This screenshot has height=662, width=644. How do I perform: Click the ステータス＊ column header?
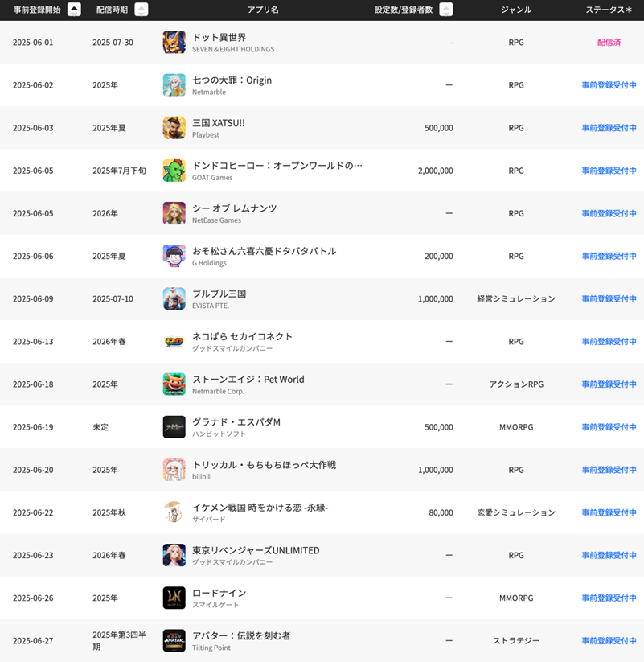coord(609,10)
